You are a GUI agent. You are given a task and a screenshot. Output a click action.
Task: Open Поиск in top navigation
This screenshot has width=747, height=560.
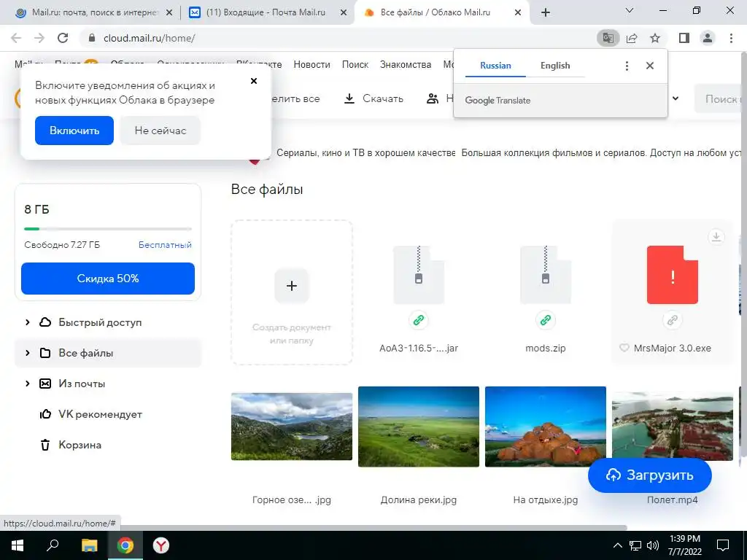[355, 64]
